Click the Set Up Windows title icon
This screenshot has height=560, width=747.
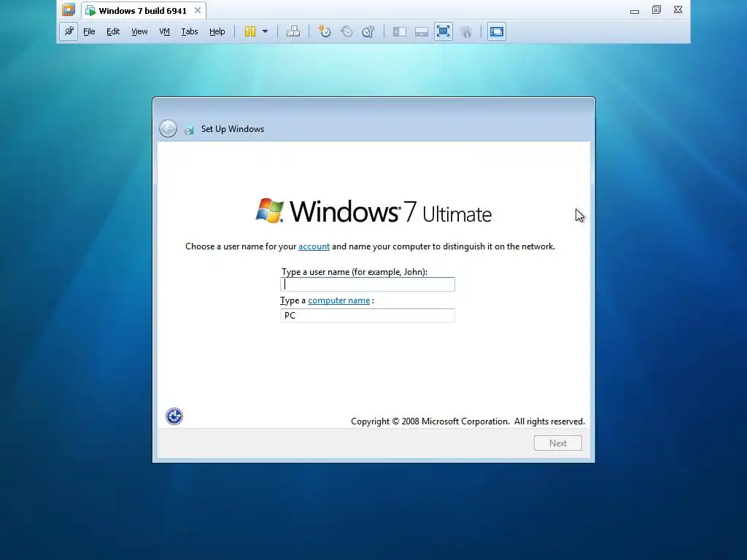click(189, 130)
